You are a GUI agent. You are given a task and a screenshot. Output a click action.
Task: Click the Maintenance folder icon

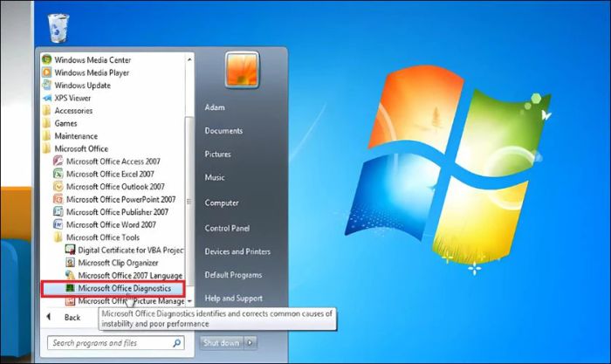[47, 136]
